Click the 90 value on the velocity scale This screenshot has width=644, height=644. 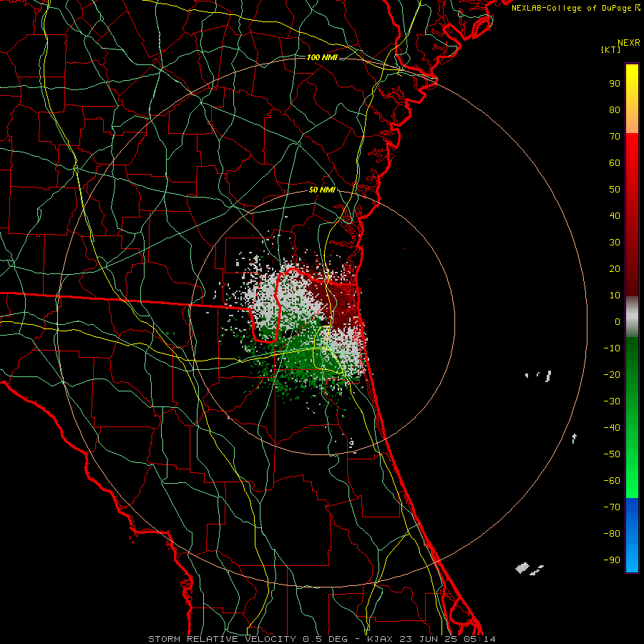[615, 84]
